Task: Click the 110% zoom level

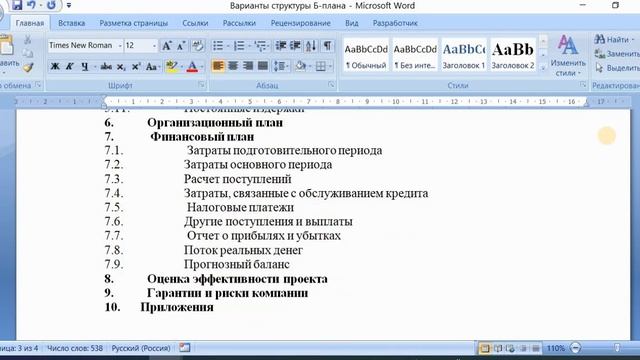Action: click(556, 348)
